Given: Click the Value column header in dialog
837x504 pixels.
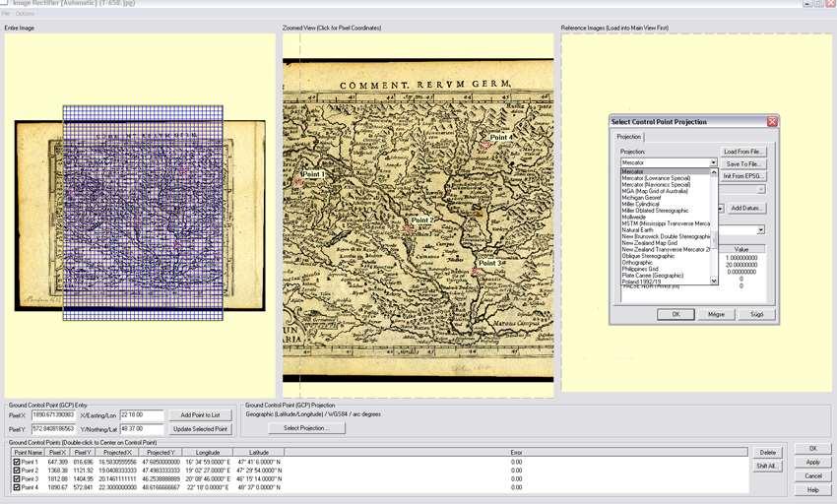Looking at the screenshot, I should click(x=740, y=249).
